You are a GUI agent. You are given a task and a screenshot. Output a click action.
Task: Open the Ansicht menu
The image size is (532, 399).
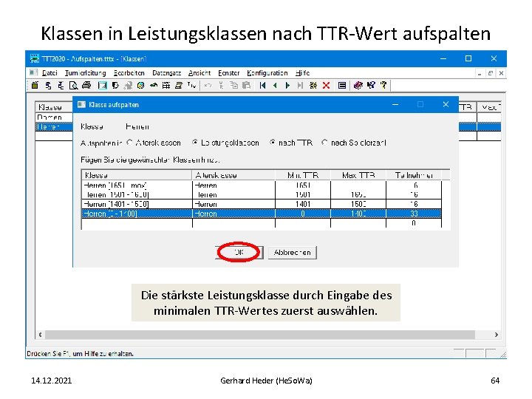(199, 73)
